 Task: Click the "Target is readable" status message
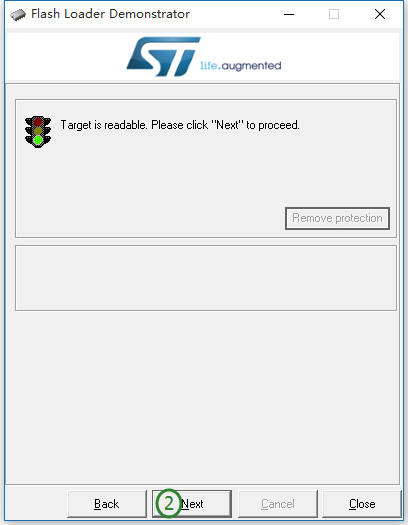(x=180, y=125)
